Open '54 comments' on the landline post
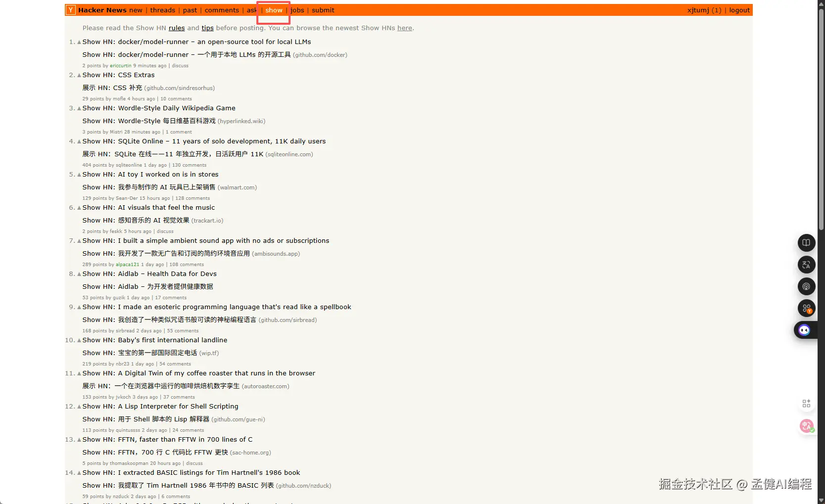 click(175, 364)
